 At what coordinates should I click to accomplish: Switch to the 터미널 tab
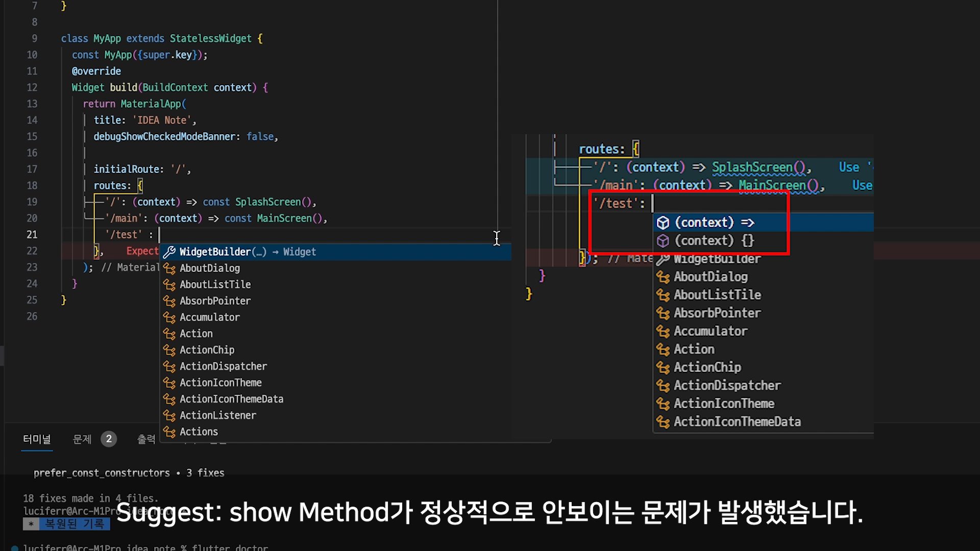click(37, 439)
